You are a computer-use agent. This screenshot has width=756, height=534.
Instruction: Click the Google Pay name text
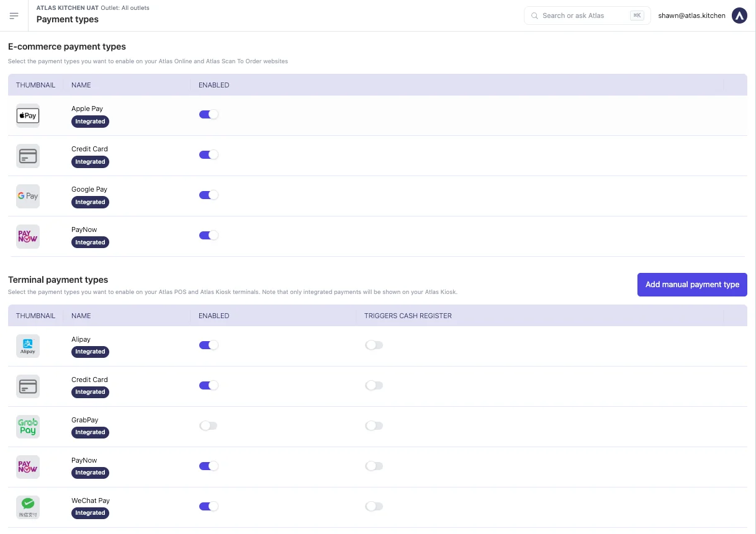point(89,189)
